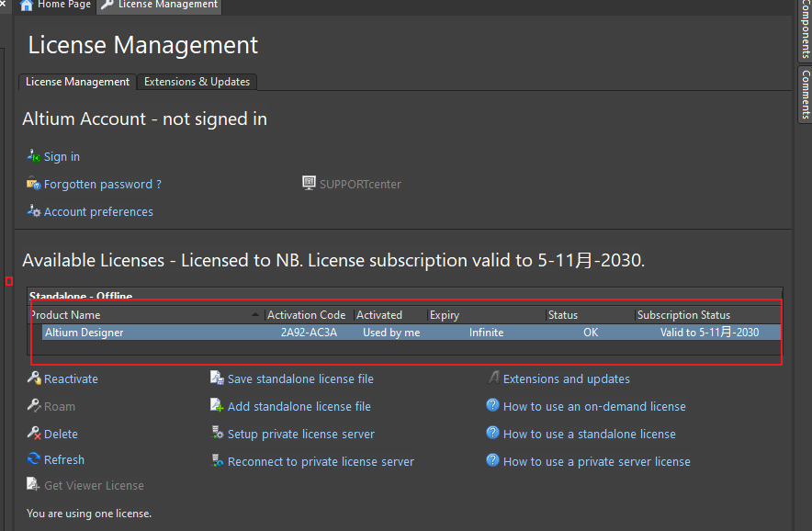Click the Home Page house icon
This screenshot has width=812, height=531.
coord(27,6)
